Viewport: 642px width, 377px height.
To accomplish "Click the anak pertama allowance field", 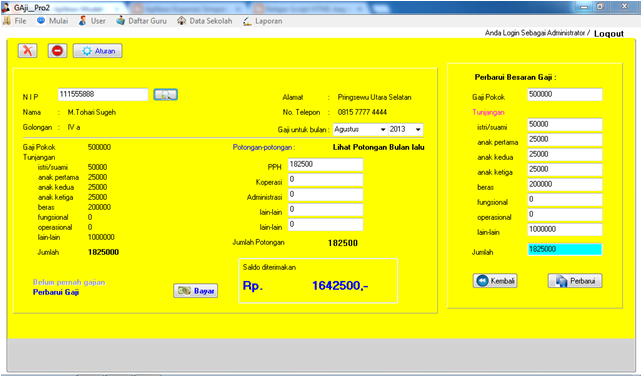I will (565, 140).
